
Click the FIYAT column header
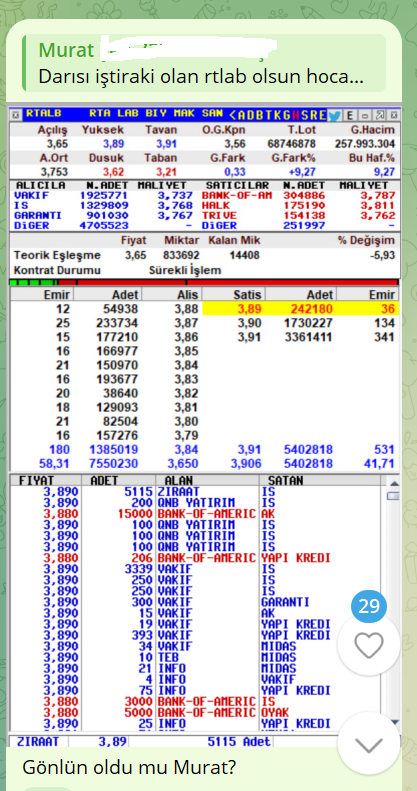click(x=36, y=481)
